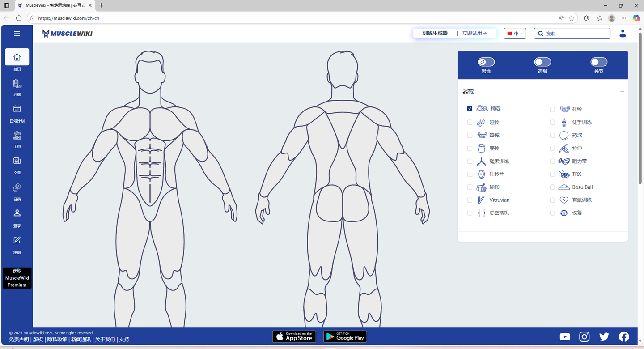This screenshot has height=349, width=644.
Task: Select the 杠铃 equipment icon
Action: point(564,109)
